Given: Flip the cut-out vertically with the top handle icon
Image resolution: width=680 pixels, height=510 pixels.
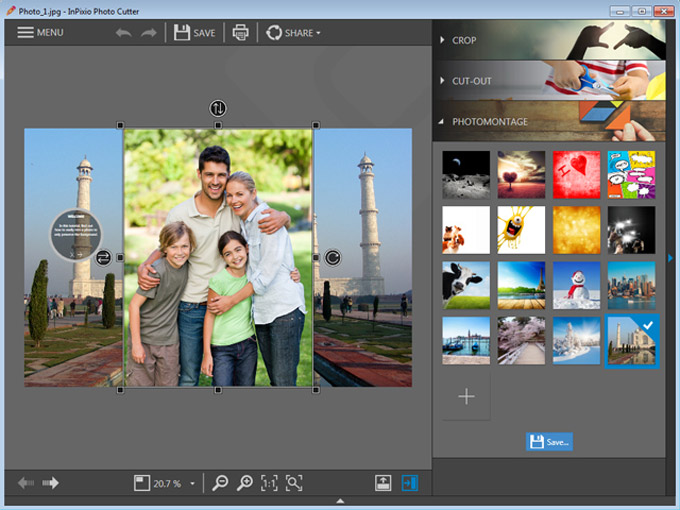Looking at the screenshot, I should click(x=218, y=108).
